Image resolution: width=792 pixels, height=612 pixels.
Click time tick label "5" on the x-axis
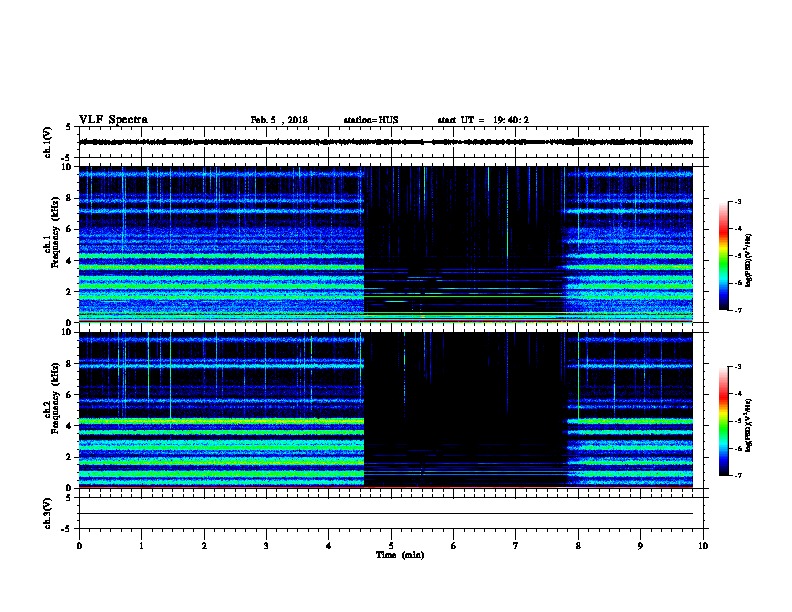point(391,546)
